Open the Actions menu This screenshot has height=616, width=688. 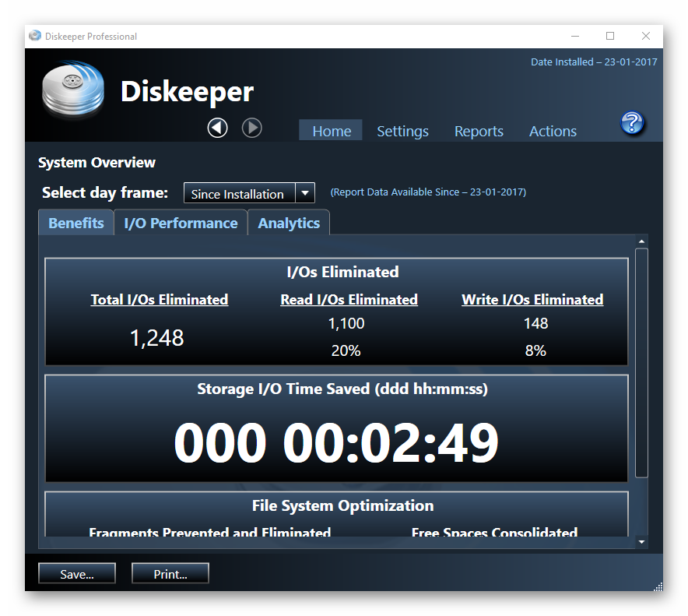coord(553,131)
